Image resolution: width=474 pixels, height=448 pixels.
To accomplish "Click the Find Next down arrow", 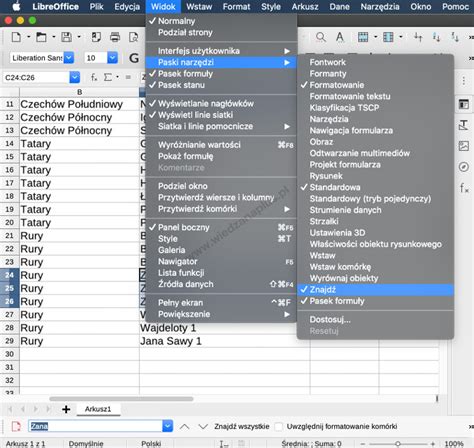I will 203,426.
